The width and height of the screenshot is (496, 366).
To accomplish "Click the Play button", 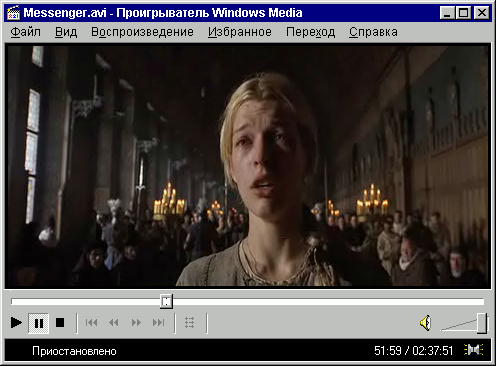I will tap(16, 323).
